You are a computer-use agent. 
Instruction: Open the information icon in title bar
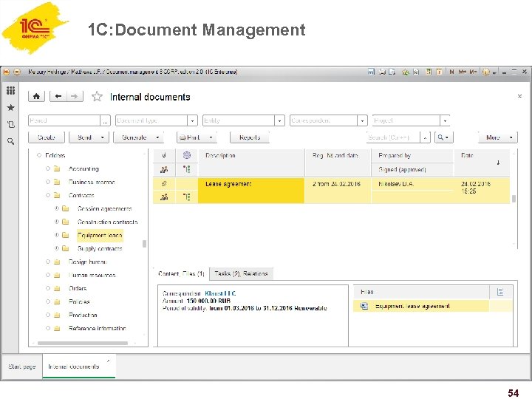pyautogui.click(x=486, y=72)
